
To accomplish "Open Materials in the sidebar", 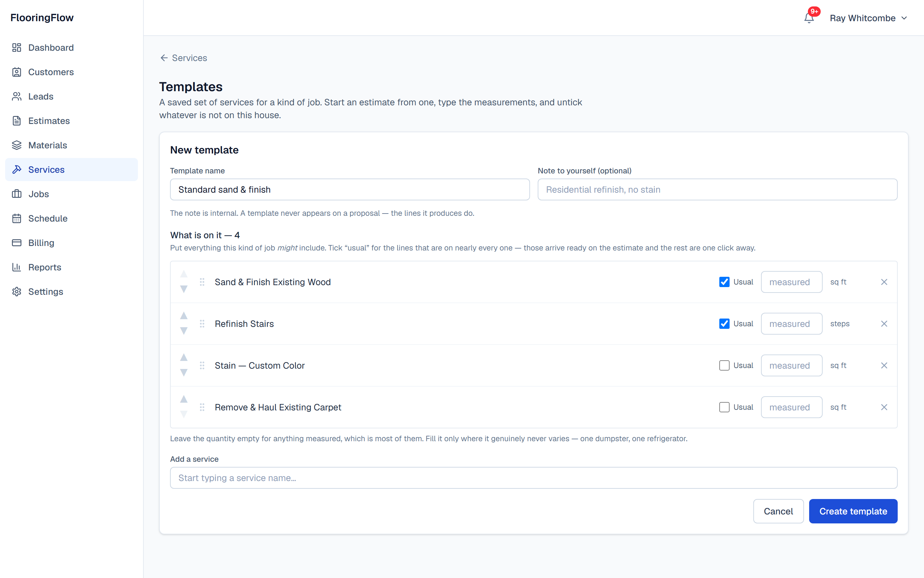I will (72, 145).
